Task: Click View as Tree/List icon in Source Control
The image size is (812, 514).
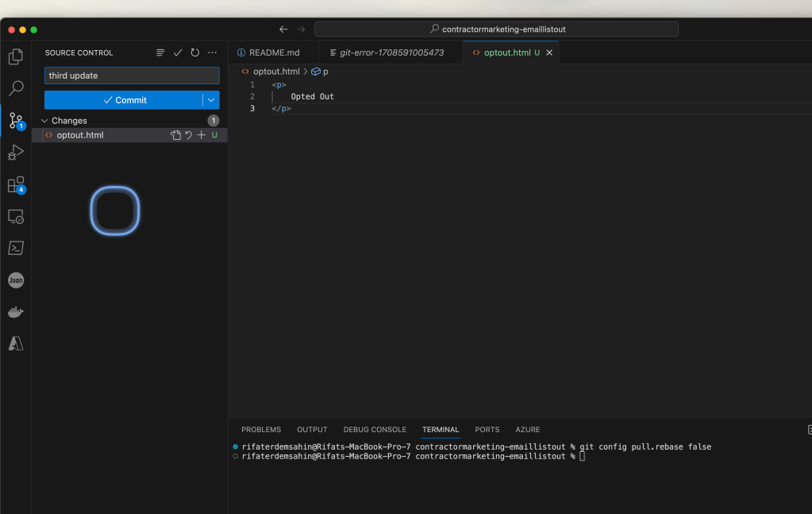Action: 160,52
